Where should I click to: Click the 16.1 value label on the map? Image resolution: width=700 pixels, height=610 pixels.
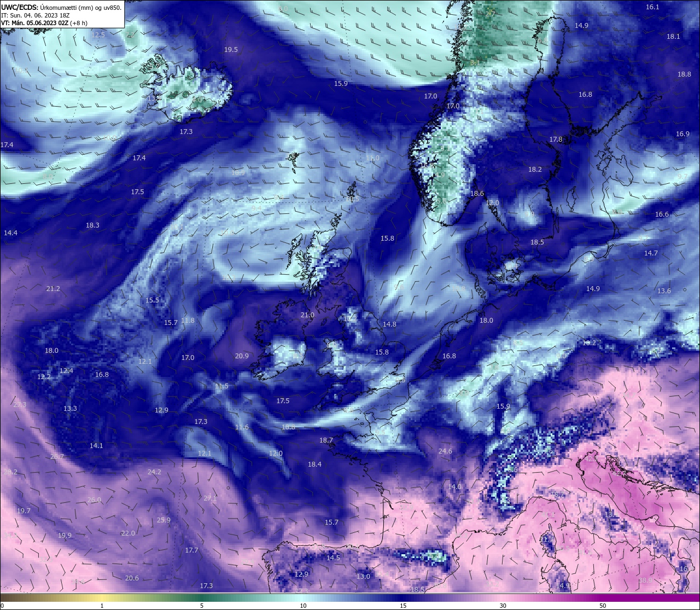coord(652,7)
